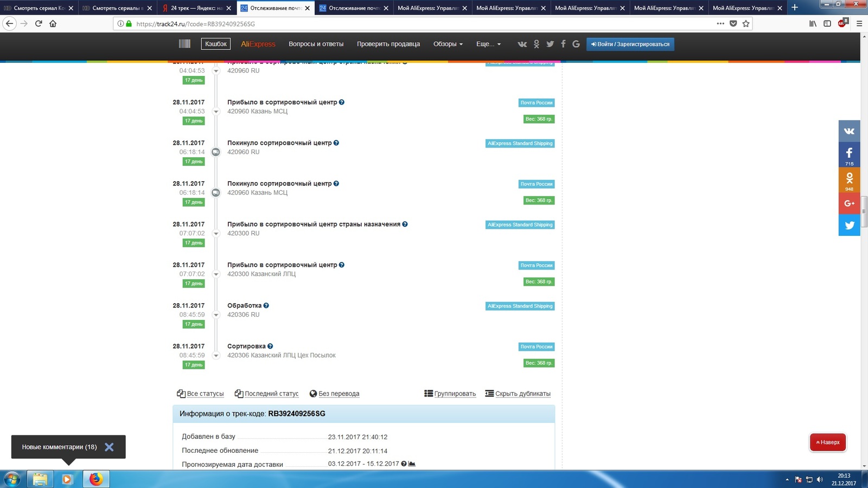Save page to Pocket
868x488 pixels.
pos(733,23)
